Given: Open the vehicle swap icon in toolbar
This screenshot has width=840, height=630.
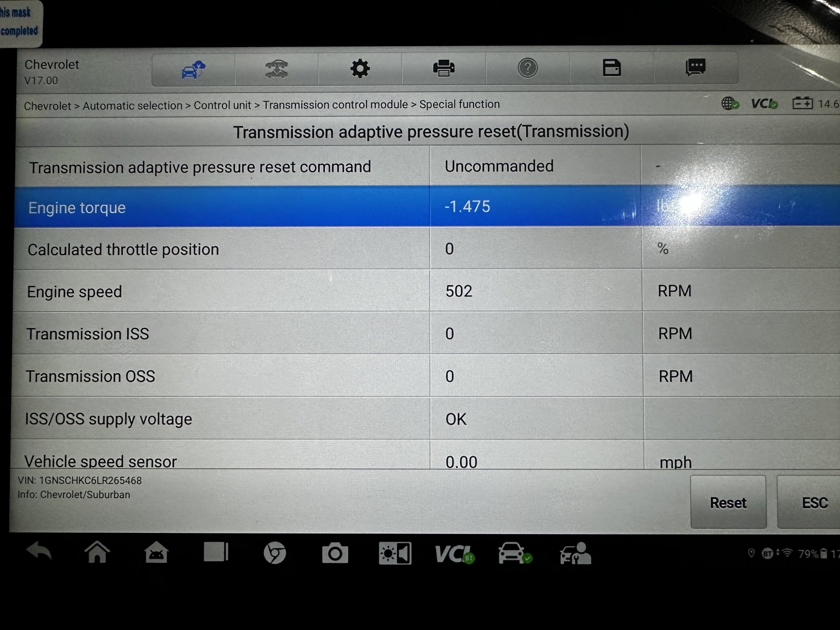Looking at the screenshot, I should [x=276, y=69].
